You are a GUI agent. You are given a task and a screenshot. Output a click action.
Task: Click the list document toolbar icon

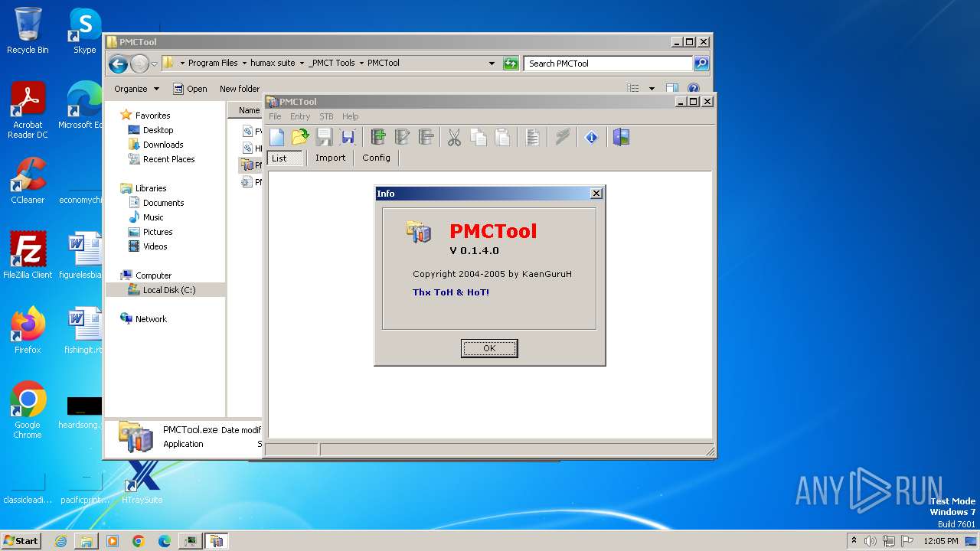533,138
